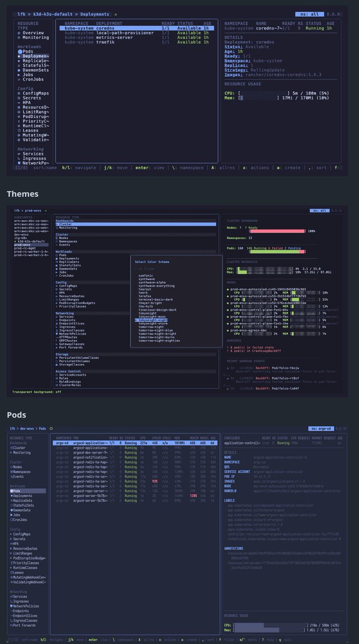Viewport: 359px width, 644px height.
Task: Click the ConfigMaps icon in the dev-envs sidebar
Action: [11, 535]
